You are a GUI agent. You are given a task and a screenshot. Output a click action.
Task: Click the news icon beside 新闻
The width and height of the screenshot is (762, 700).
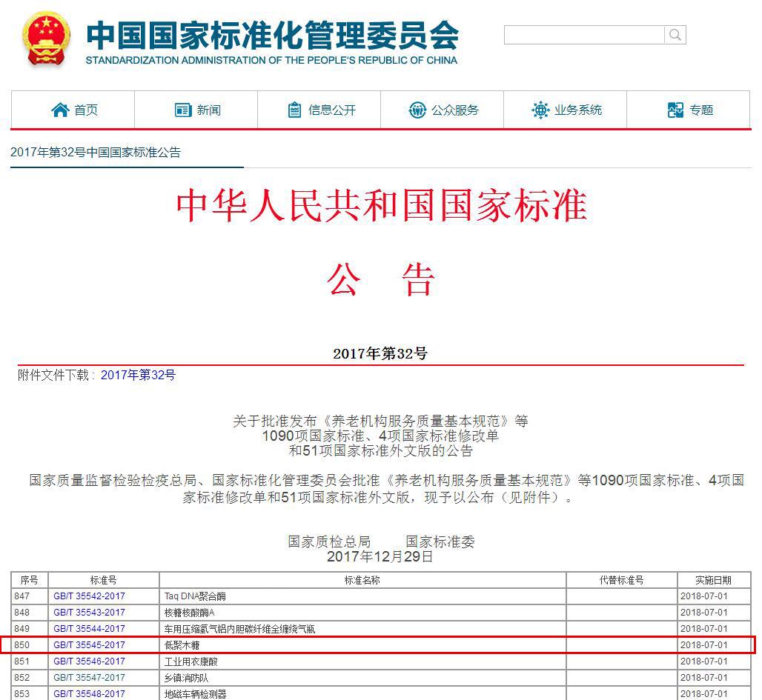point(182,109)
